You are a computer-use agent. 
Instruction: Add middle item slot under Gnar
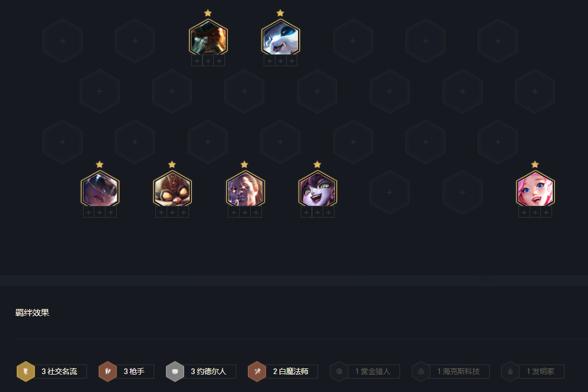pos(281,61)
